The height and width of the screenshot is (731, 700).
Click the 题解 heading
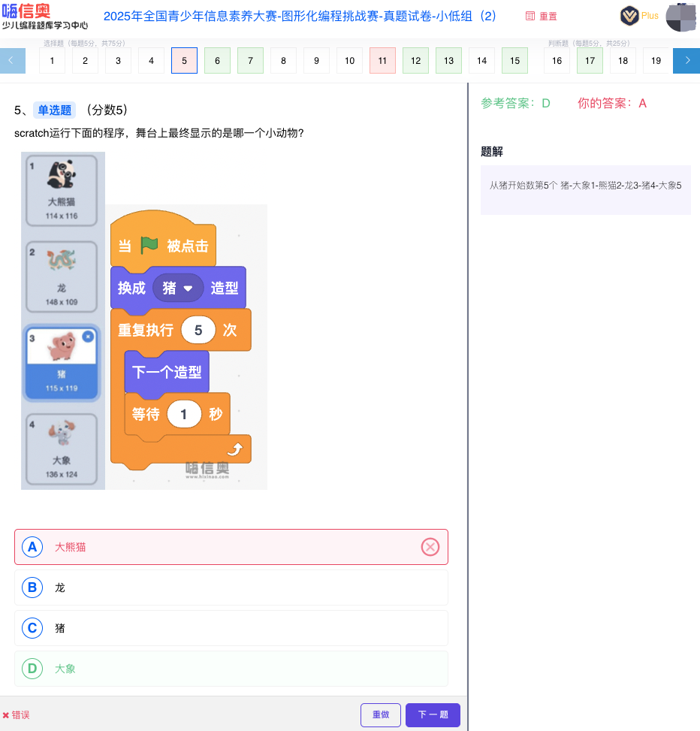click(492, 152)
